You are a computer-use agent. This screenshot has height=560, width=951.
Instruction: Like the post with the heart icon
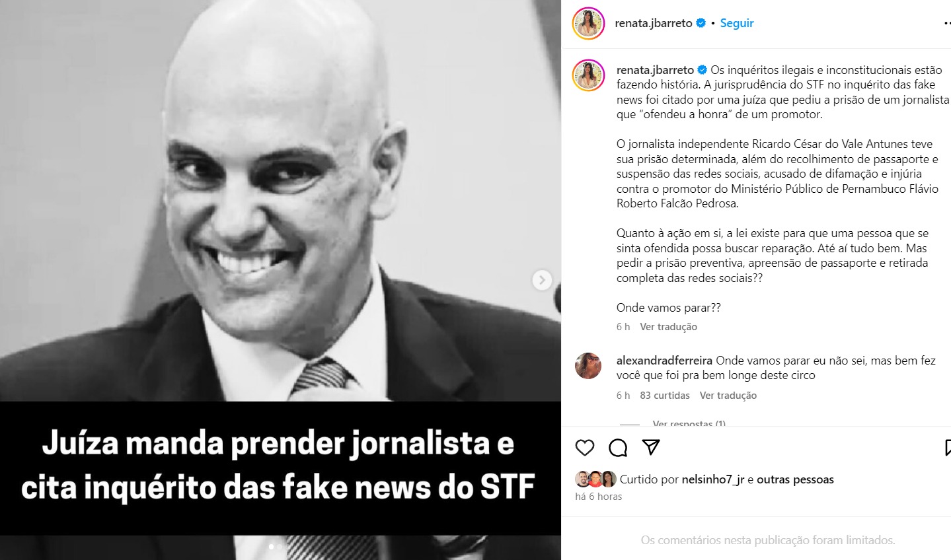click(585, 448)
